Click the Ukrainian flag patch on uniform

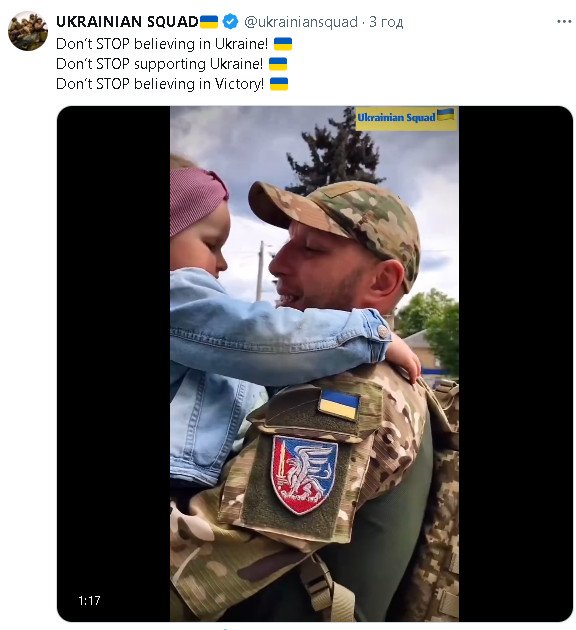click(x=338, y=405)
